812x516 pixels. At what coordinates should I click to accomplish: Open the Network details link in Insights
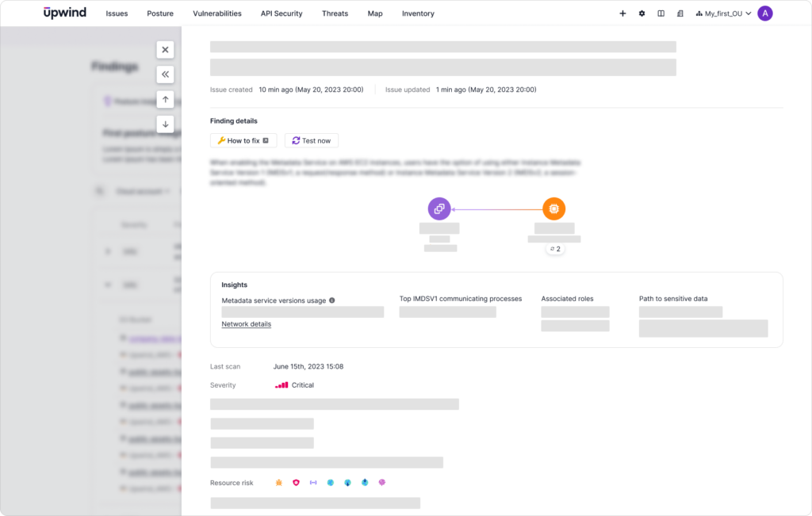click(246, 324)
